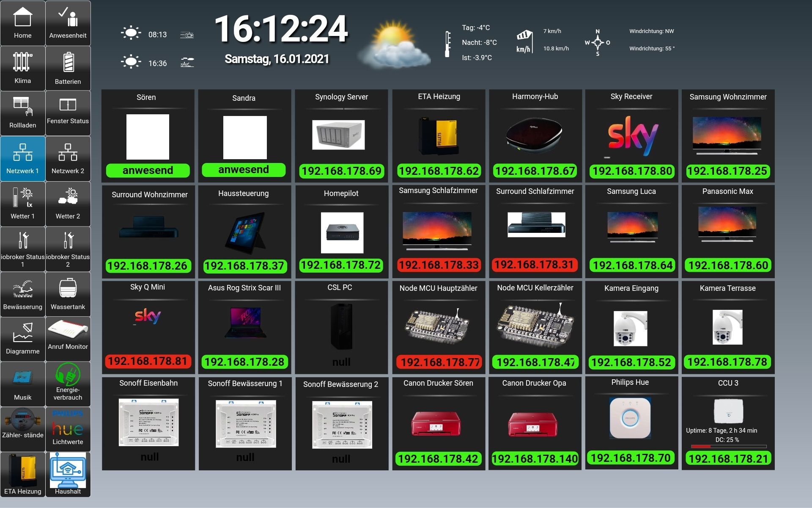
Task: Go to the Home page
Action: tap(22, 23)
